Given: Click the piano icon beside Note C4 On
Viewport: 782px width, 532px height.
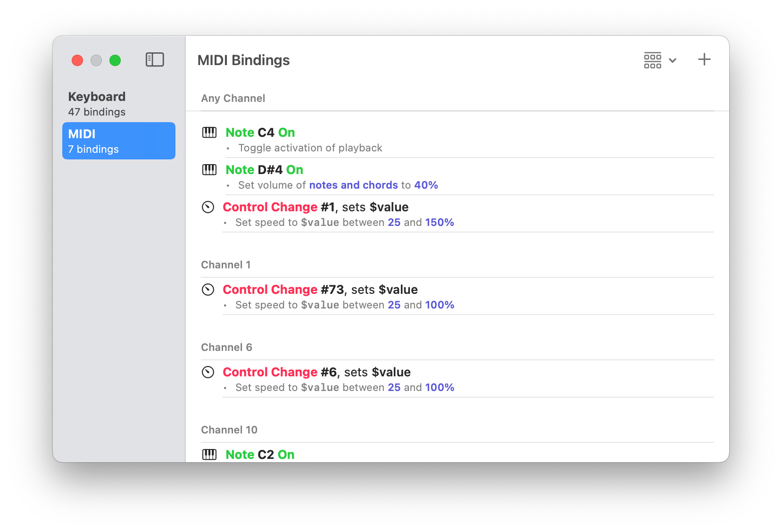Looking at the screenshot, I should point(209,133).
